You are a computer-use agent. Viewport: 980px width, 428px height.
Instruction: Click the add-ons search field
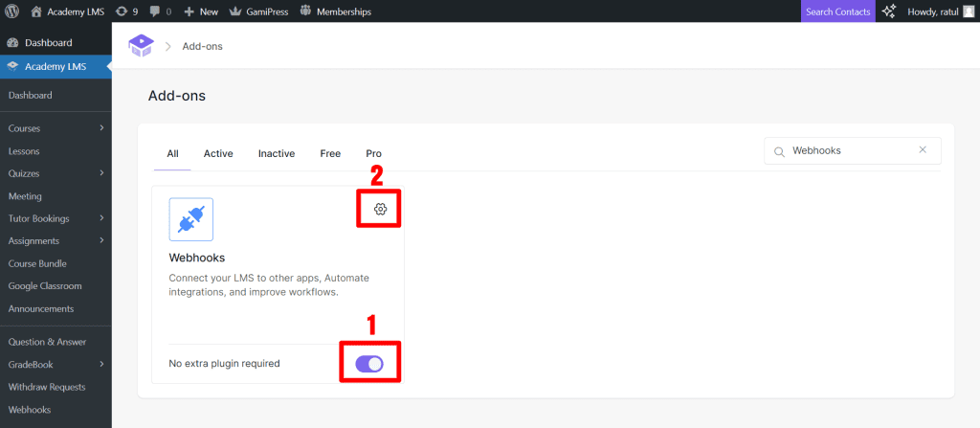pos(853,150)
